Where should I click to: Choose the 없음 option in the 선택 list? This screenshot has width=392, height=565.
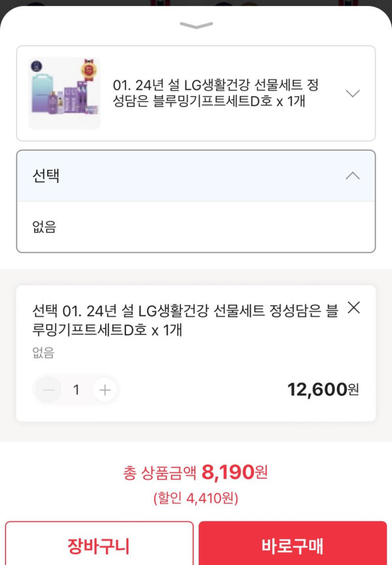point(44,227)
